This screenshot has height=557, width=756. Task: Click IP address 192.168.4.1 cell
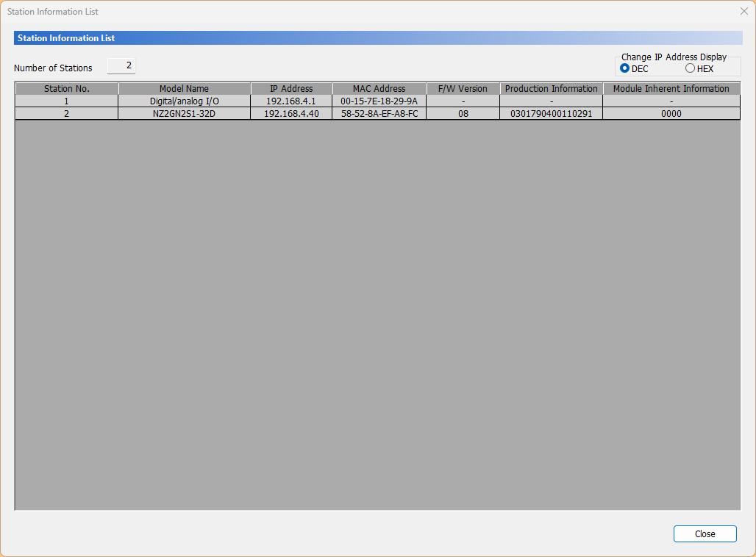click(291, 101)
